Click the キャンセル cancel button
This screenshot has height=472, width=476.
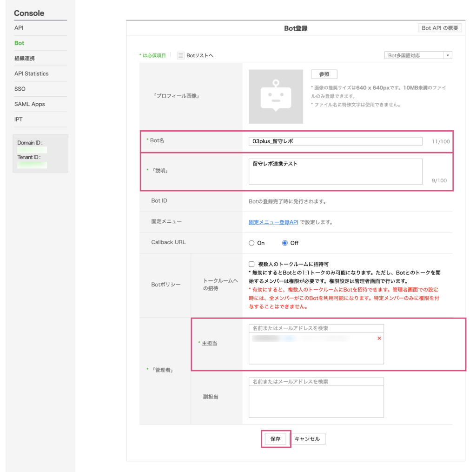(308, 439)
